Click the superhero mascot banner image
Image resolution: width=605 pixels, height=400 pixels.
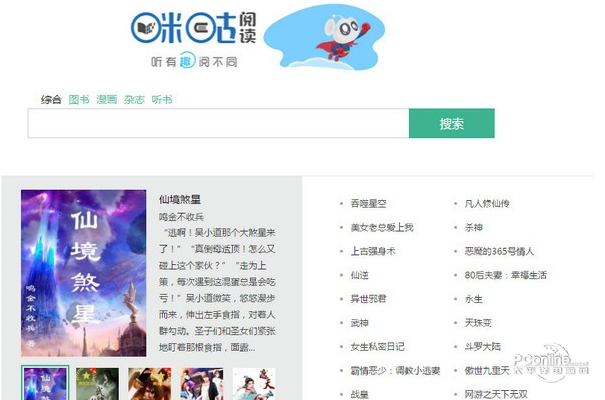[x=324, y=37]
